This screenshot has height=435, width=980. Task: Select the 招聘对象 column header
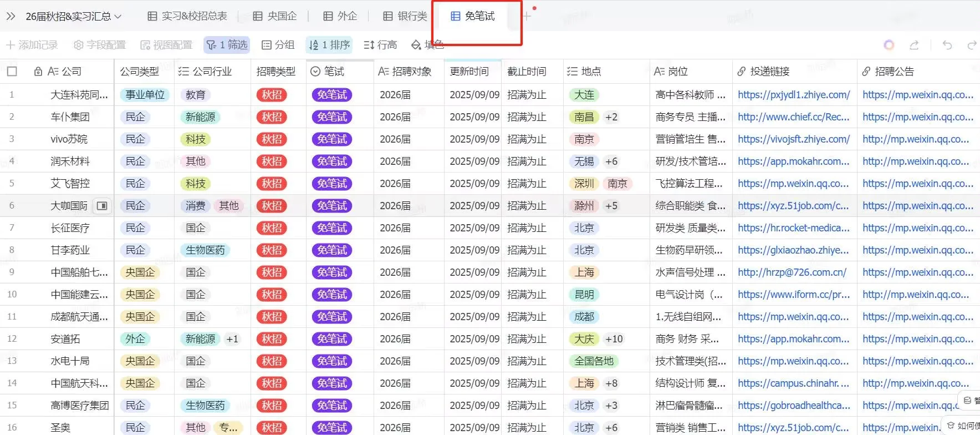[409, 72]
